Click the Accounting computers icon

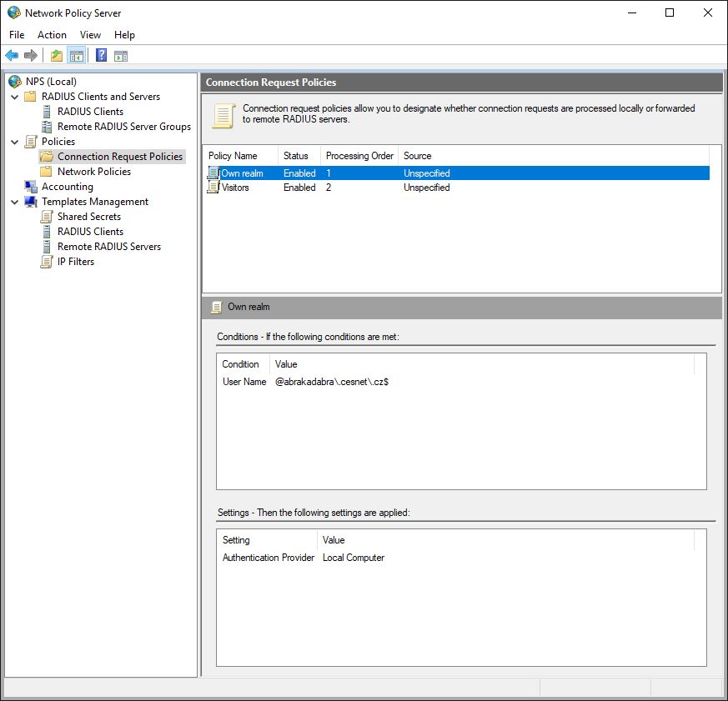point(31,187)
